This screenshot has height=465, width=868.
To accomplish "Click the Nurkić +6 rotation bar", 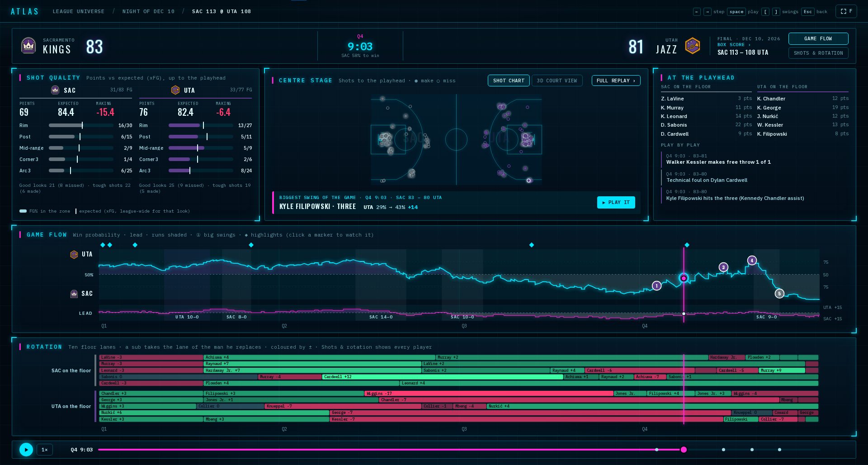I will pos(214,413).
